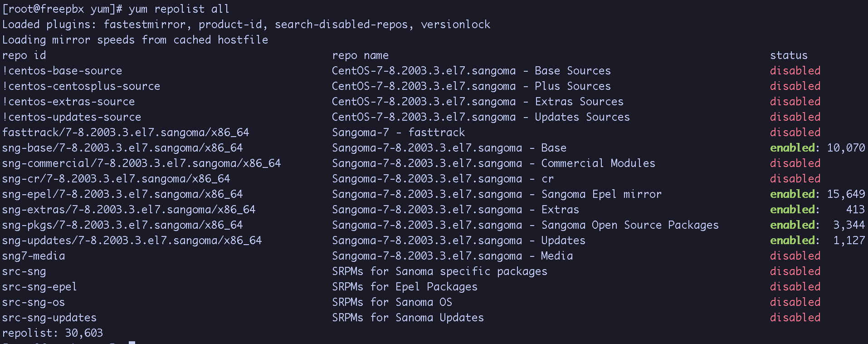Click the sng-updates repo id
Viewport: 868px width, 344px height.
pos(132,241)
